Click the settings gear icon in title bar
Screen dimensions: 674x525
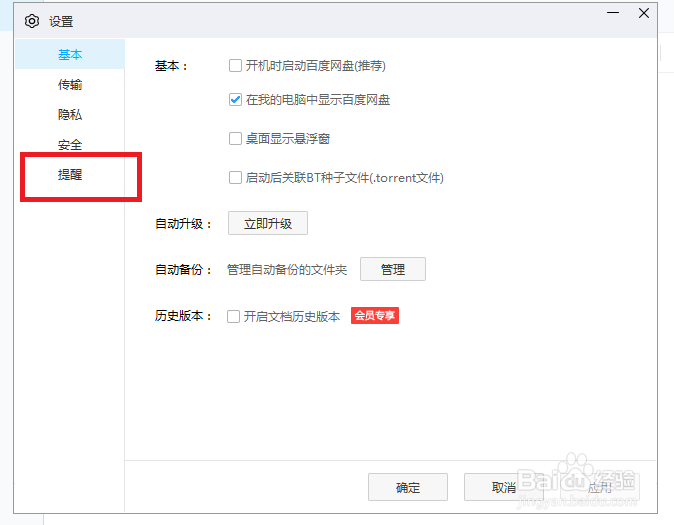pos(32,21)
